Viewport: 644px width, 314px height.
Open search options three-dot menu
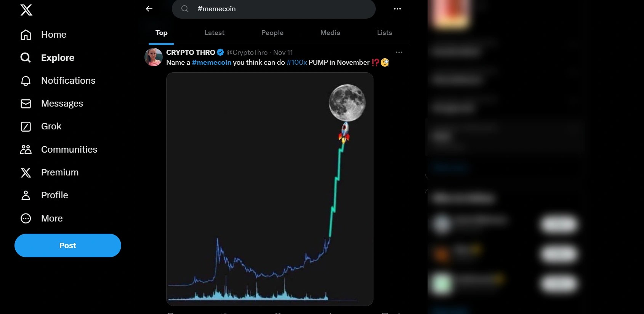pyautogui.click(x=397, y=9)
